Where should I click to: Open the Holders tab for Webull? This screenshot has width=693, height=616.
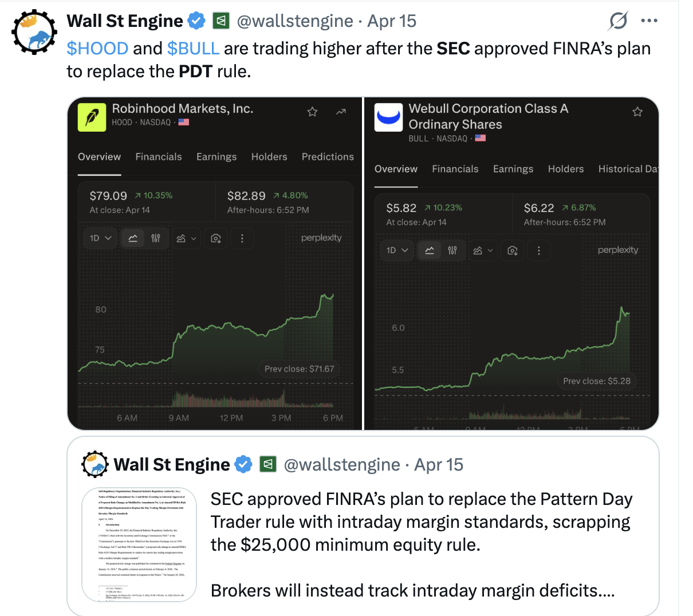coord(565,169)
